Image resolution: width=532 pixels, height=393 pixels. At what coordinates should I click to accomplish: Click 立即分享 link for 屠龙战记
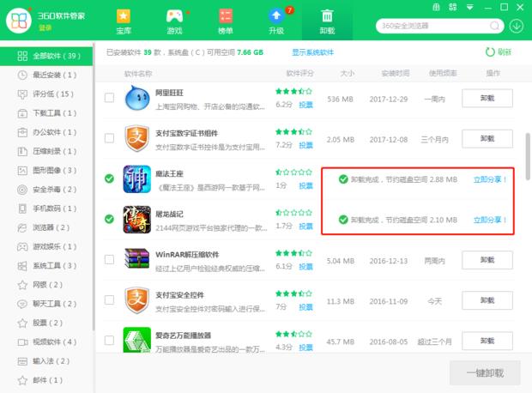(x=490, y=220)
